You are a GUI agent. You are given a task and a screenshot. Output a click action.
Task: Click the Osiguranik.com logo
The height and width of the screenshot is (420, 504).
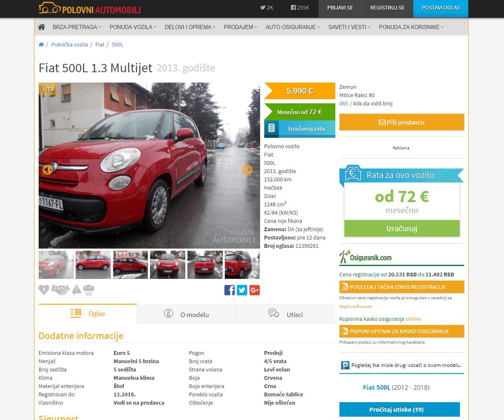pos(366,257)
